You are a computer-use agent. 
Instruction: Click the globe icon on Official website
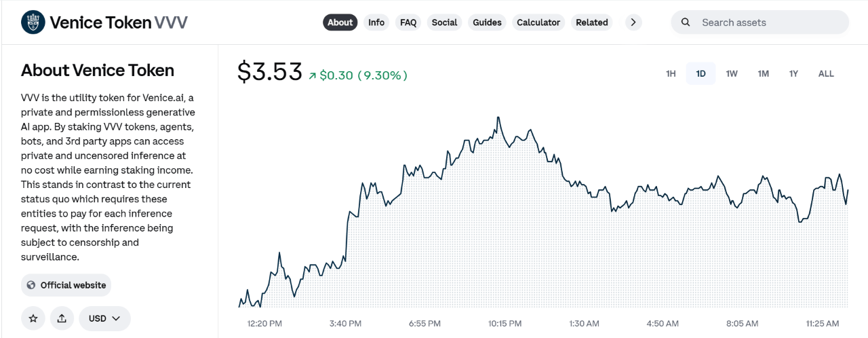click(31, 285)
